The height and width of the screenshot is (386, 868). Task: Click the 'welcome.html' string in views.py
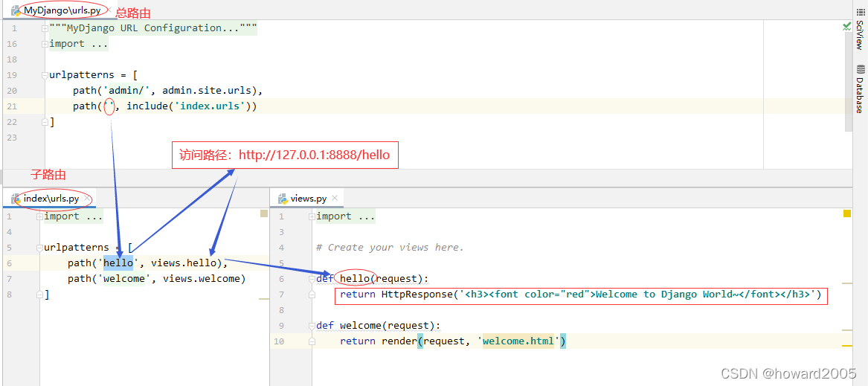[518, 341]
